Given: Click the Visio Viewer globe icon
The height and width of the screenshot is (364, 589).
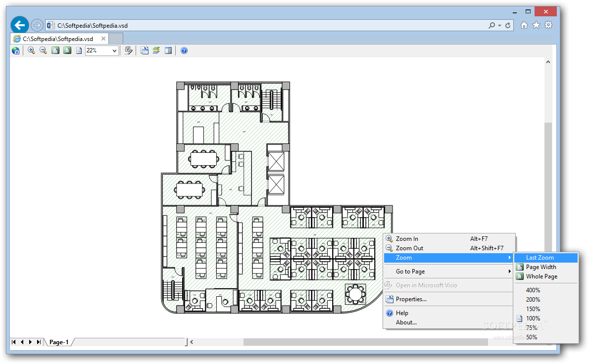Looking at the screenshot, I should point(16,50).
